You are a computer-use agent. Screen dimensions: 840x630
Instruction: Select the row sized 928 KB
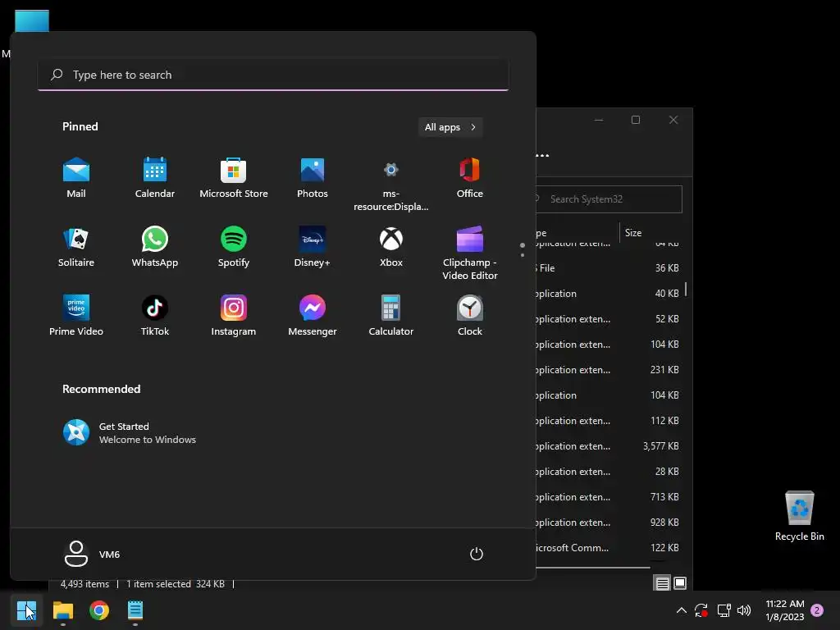pos(609,523)
